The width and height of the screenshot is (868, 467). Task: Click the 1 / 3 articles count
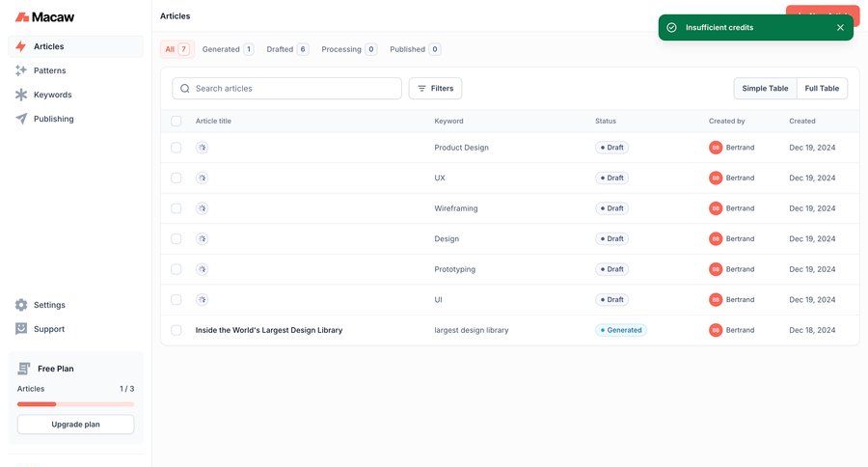pyautogui.click(x=126, y=389)
